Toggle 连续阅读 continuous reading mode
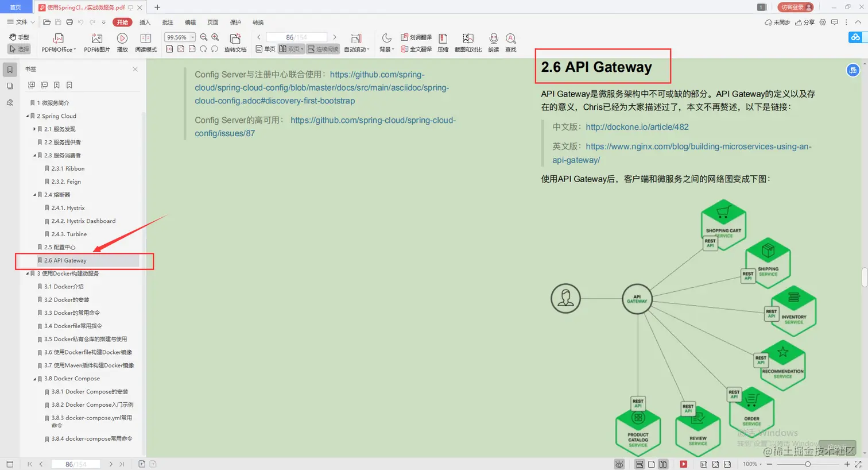 324,49
